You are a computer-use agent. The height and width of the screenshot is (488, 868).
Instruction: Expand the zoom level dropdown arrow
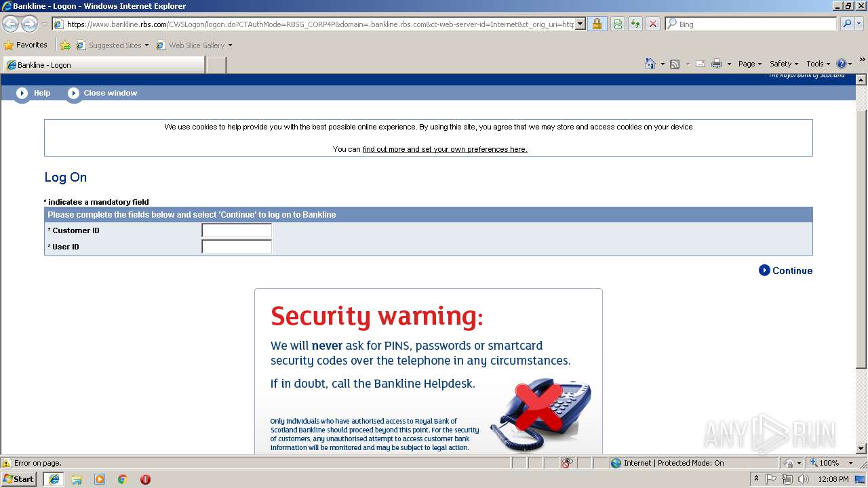(x=850, y=463)
